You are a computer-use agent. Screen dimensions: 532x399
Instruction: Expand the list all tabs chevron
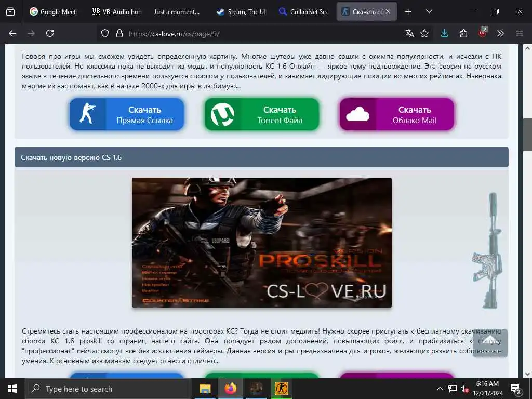coord(429,11)
